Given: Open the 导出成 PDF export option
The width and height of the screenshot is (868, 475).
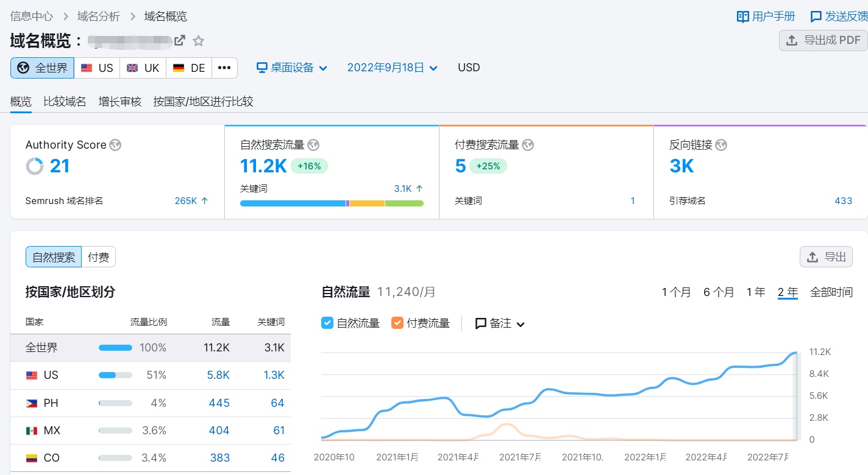Looking at the screenshot, I should coord(823,40).
